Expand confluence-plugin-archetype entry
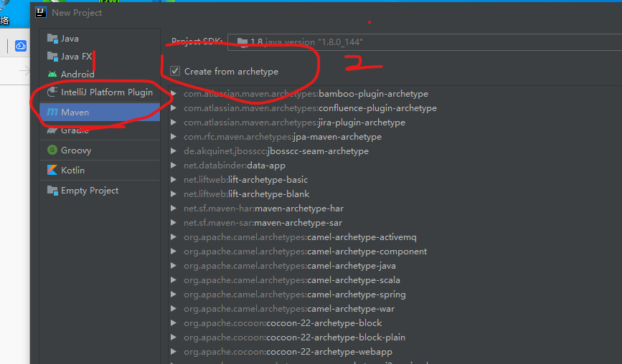 coord(174,107)
